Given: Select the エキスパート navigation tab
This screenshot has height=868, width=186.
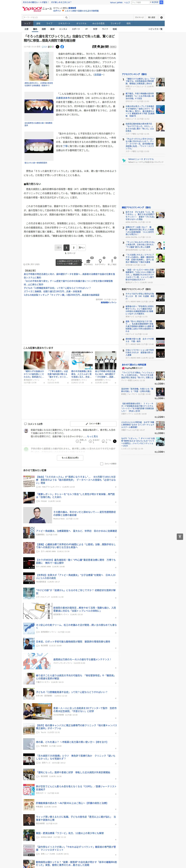Looking at the screenshot, I should click(64, 24).
